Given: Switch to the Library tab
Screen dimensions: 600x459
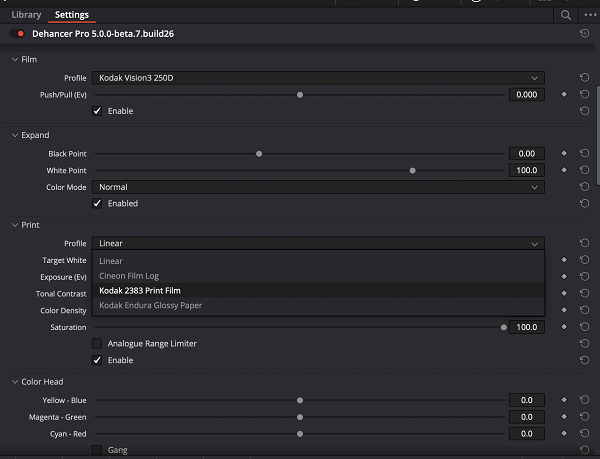Looking at the screenshot, I should [x=26, y=15].
